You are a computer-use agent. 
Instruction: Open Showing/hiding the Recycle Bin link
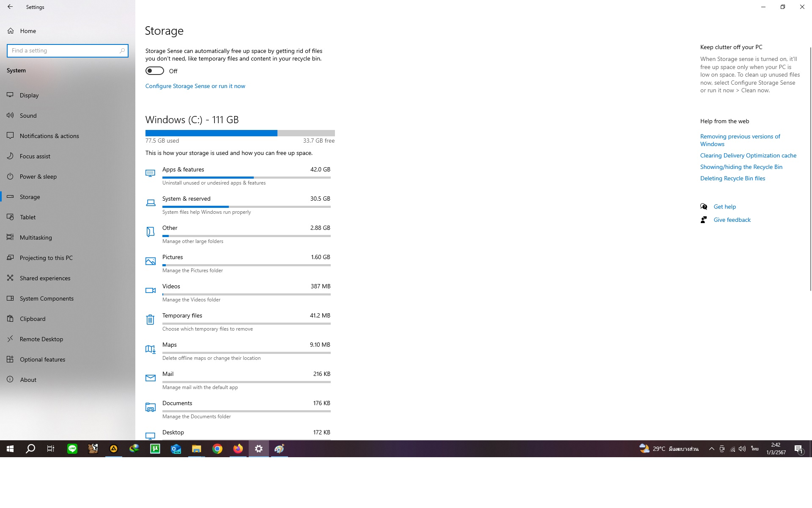coord(741,167)
